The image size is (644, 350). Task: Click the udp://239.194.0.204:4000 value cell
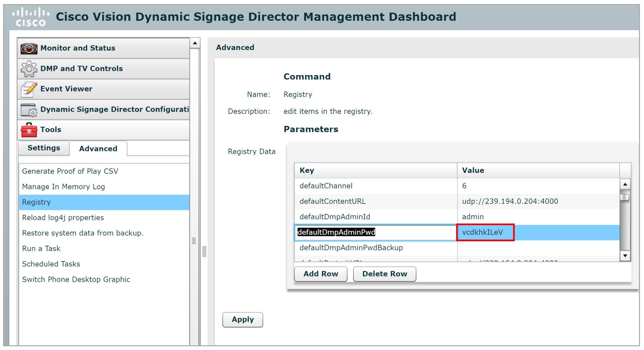click(x=538, y=201)
